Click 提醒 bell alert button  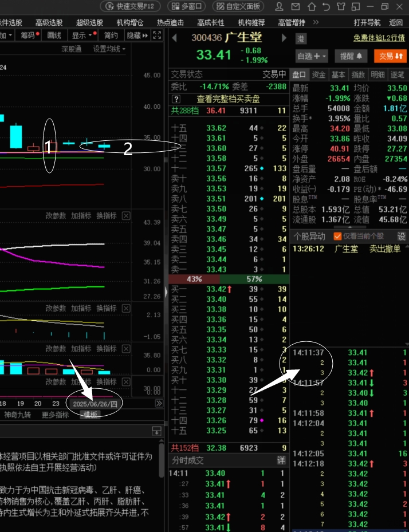351,56
